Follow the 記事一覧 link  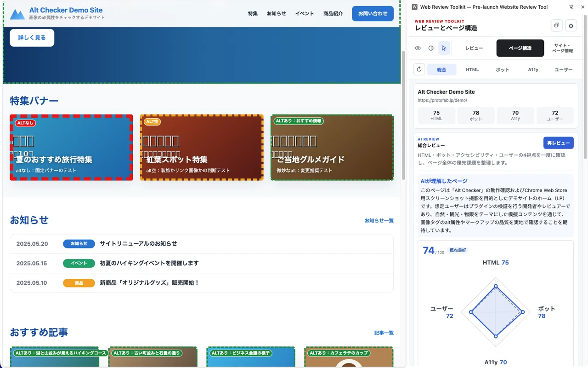pos(384,333)
